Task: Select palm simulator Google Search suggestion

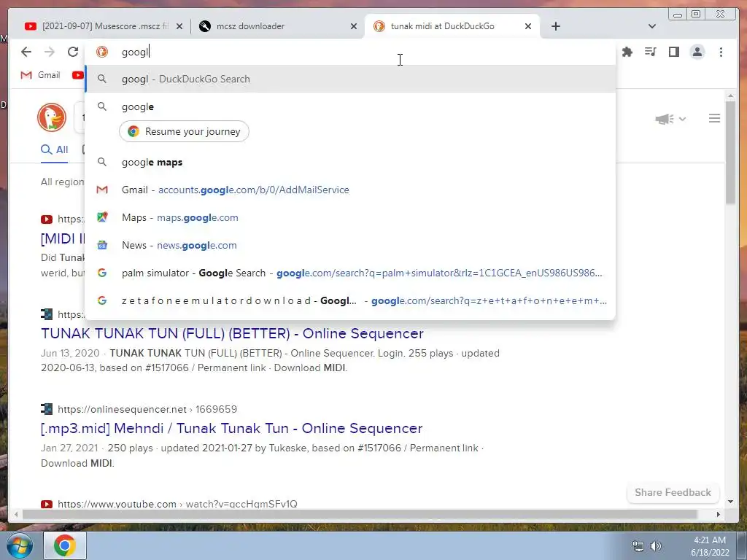Action: tap(350, 273)
